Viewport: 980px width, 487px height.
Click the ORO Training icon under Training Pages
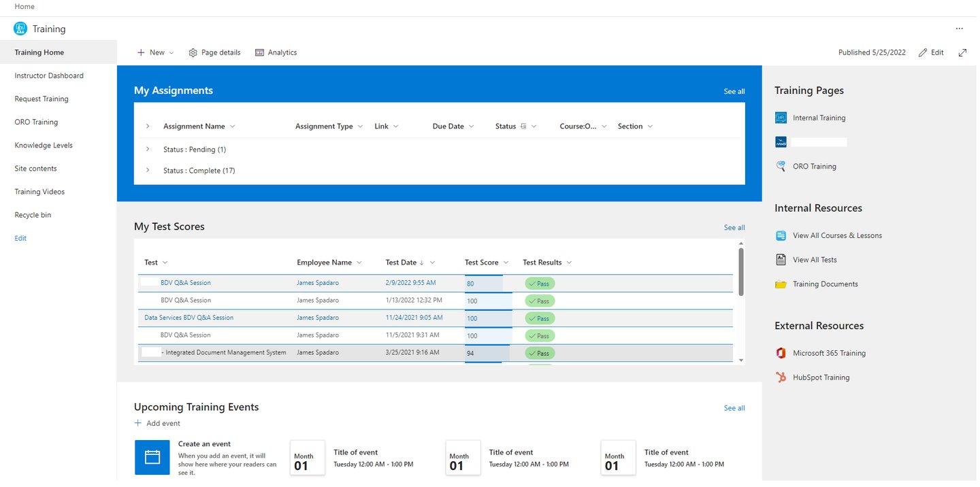780,166
